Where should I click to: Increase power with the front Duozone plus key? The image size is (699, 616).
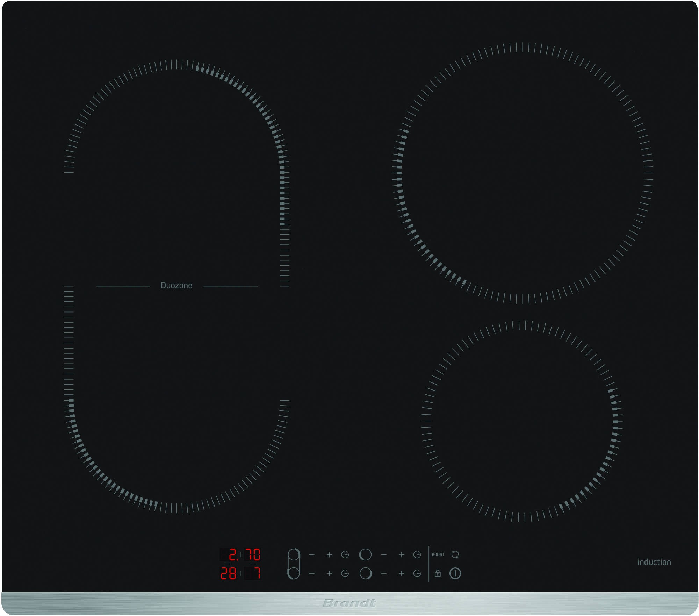329,573
